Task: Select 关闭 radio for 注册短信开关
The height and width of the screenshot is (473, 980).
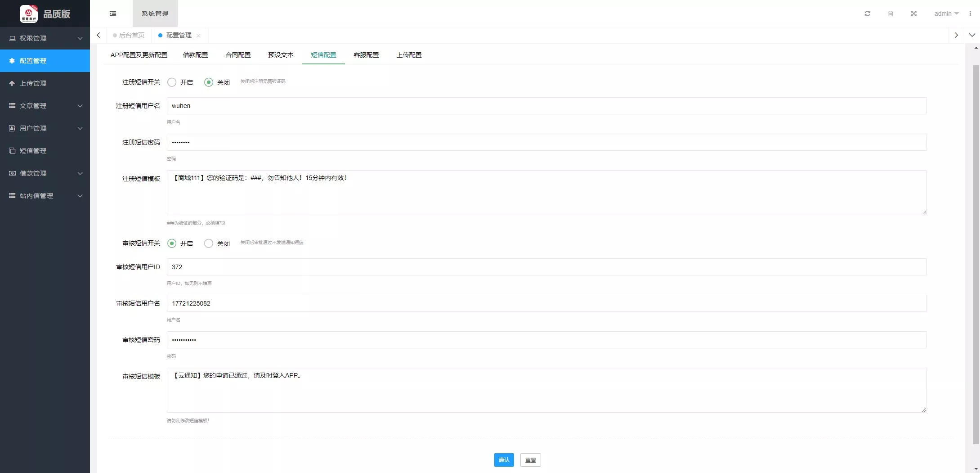Action: (209, 82)
